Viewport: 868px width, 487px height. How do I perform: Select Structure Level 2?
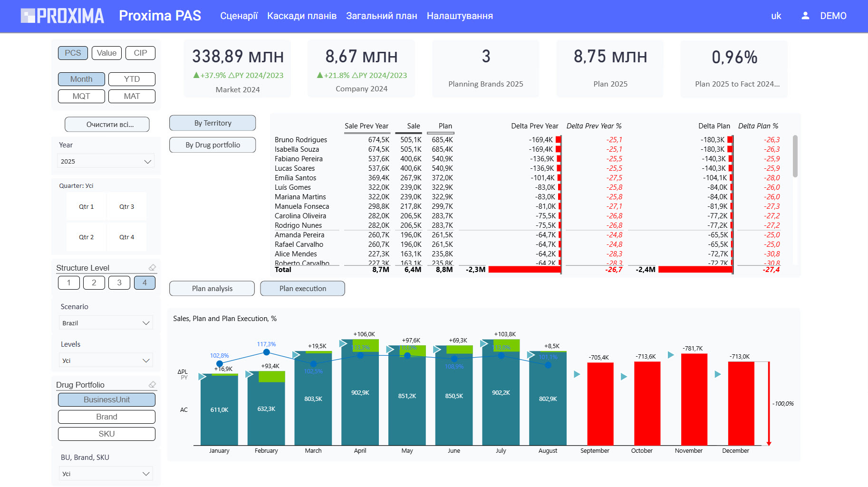pyautogui.click(x=94, y=282)
